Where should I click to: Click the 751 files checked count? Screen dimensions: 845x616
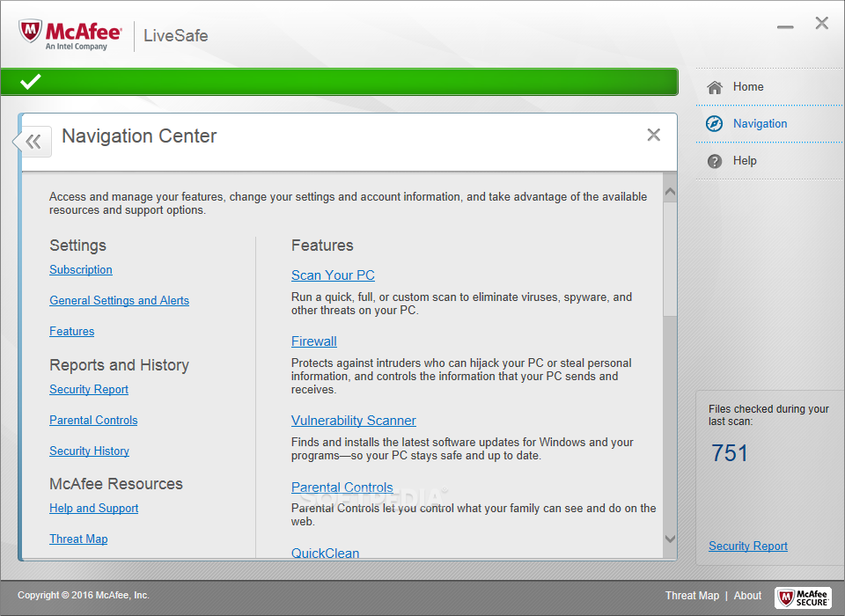pyautogui.click(x=729, y=453)
